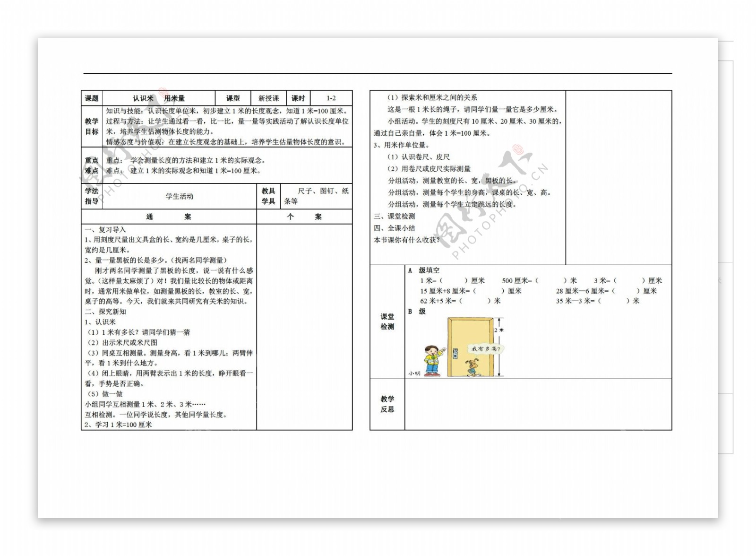Click the exercise '35米—3米='
The width and height of the screenshot is (756, 556).
[598, 301]
